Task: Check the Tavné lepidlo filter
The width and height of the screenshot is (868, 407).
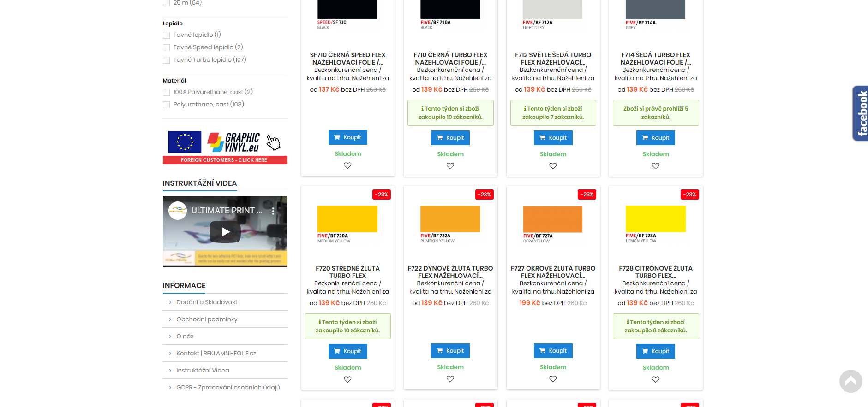Action: click(167, 35)
